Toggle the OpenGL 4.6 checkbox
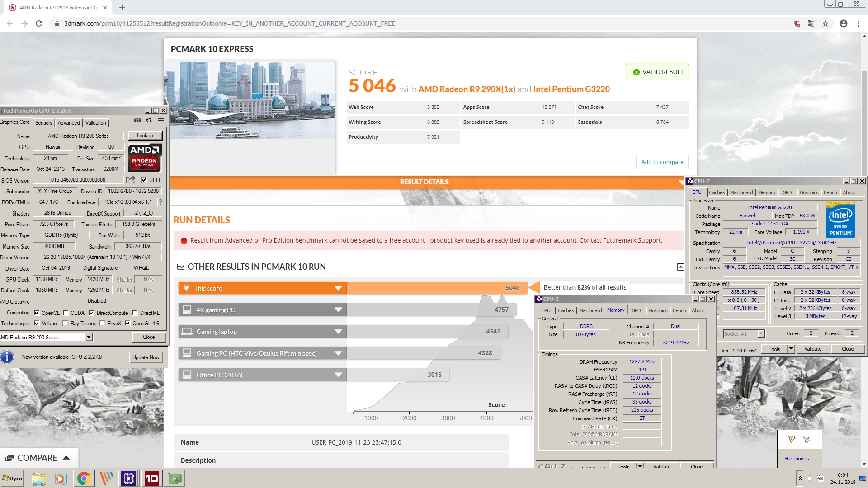 tap(127, 323)
